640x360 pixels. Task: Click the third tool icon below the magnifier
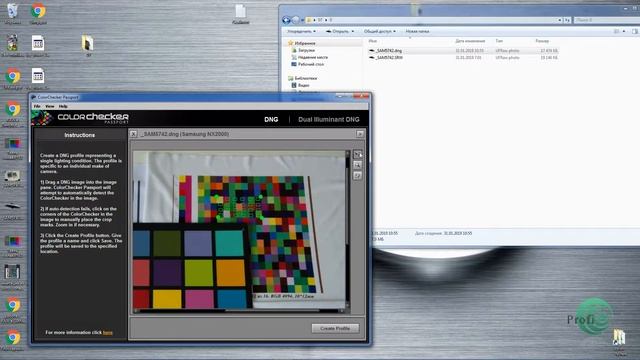(x=358, y=176)
